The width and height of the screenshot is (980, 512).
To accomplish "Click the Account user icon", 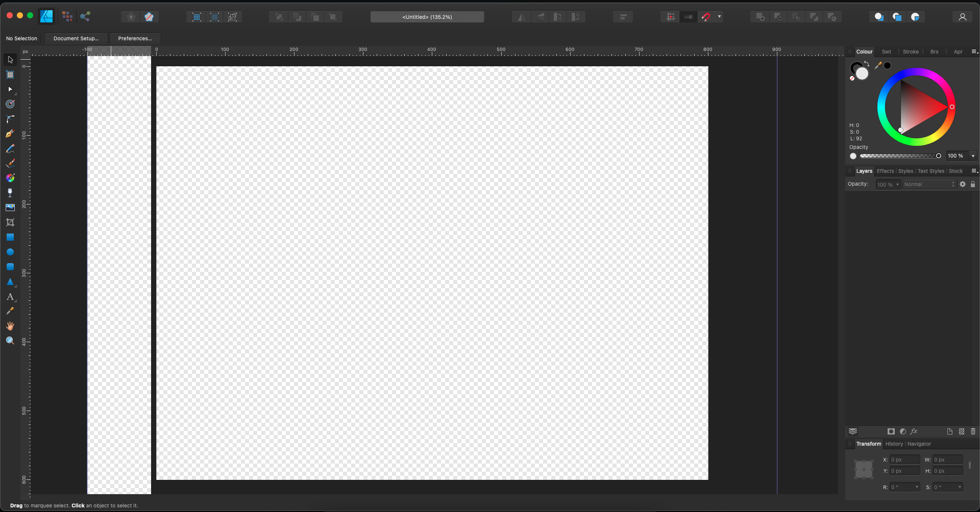I will 963,17.
